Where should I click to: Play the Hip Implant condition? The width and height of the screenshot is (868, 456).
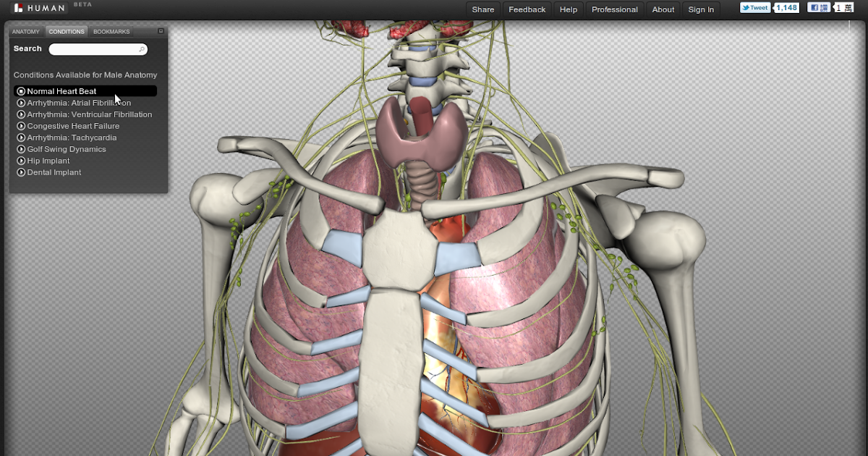[20, 160]
